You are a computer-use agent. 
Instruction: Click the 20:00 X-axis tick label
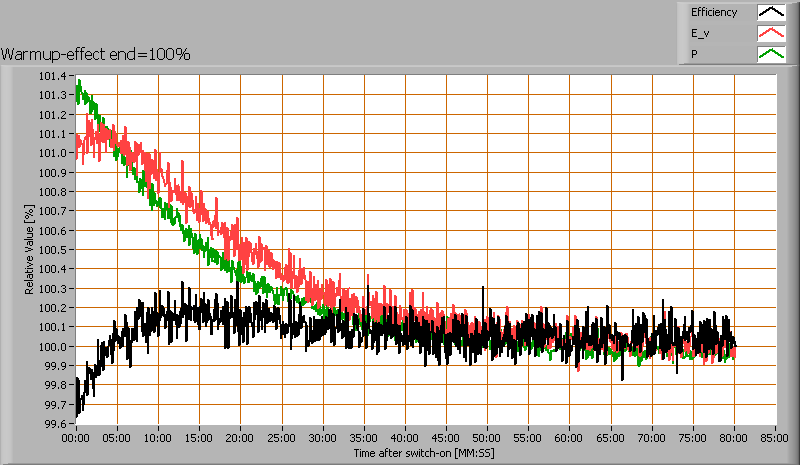coord(240,438)
